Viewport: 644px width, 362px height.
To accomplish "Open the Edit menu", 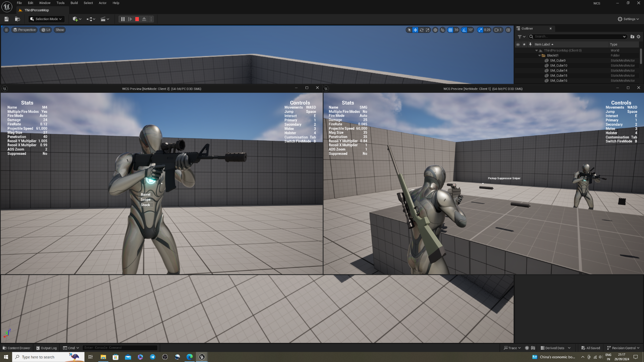I will tap(31, 3).
